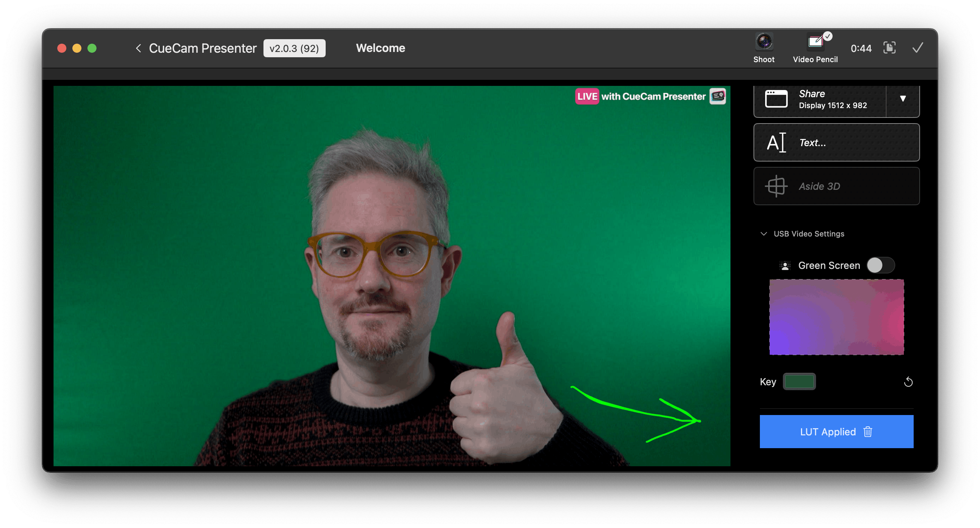Reset the key color with circular arrow

click(x=908, y=382)
